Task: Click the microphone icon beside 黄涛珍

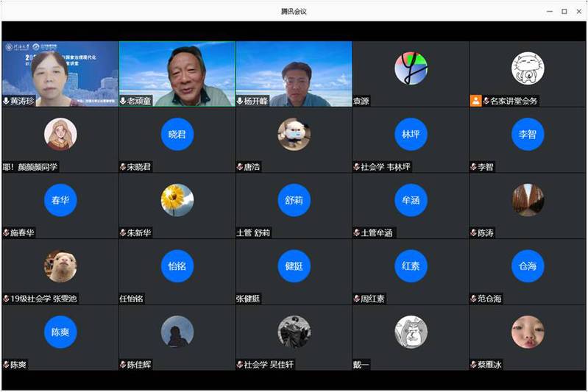Action: click(7, 101)
